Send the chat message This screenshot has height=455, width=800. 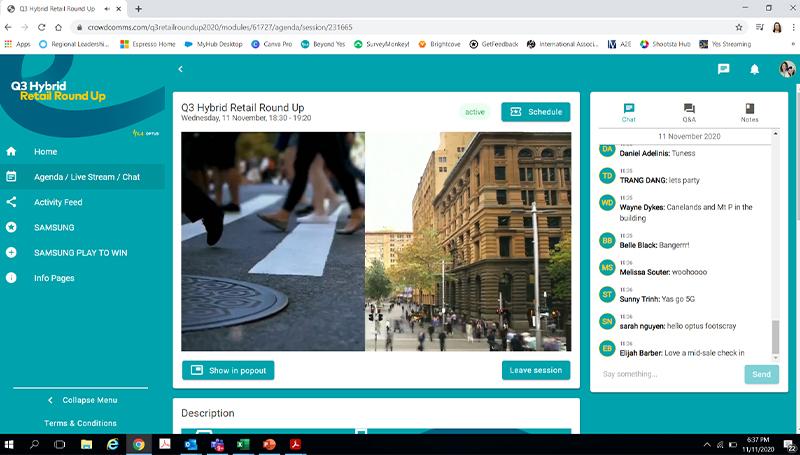[761, 374]
